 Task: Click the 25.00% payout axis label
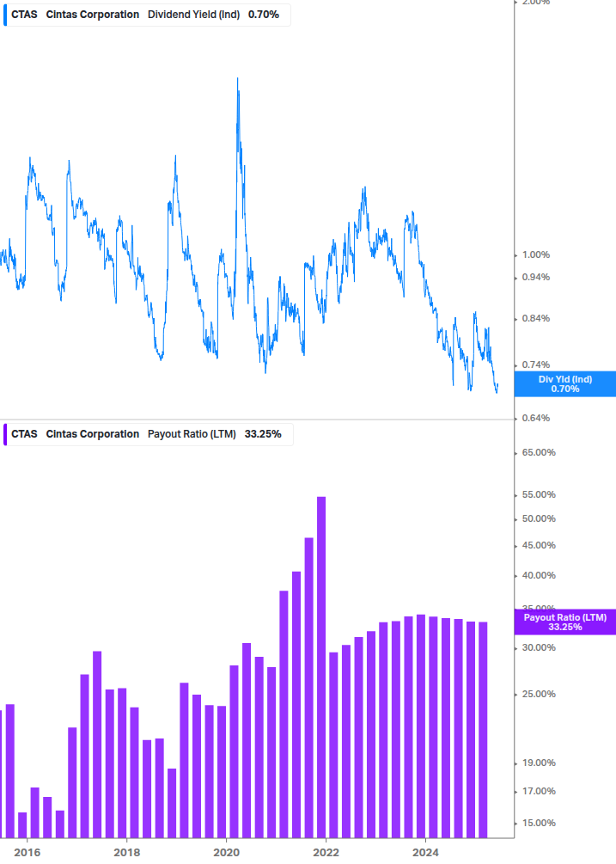[539, 695]
